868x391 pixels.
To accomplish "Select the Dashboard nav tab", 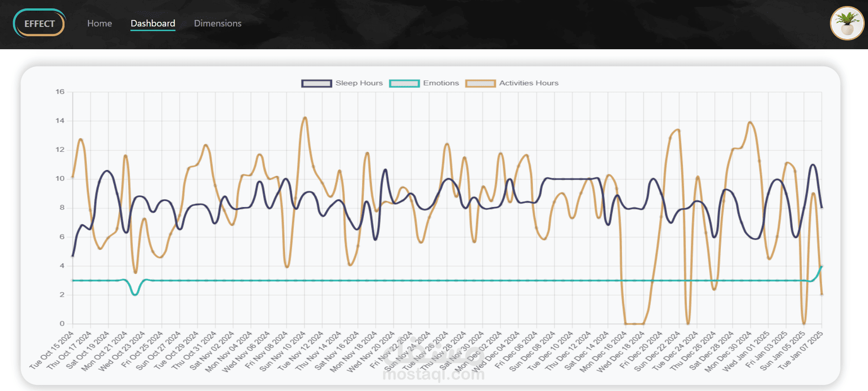I will (x=153, y=23).
